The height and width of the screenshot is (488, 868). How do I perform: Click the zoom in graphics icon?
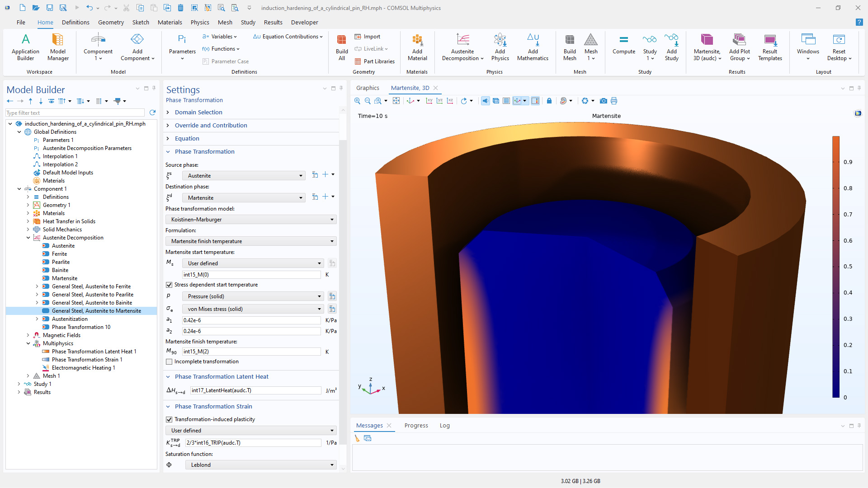point(357,101)
